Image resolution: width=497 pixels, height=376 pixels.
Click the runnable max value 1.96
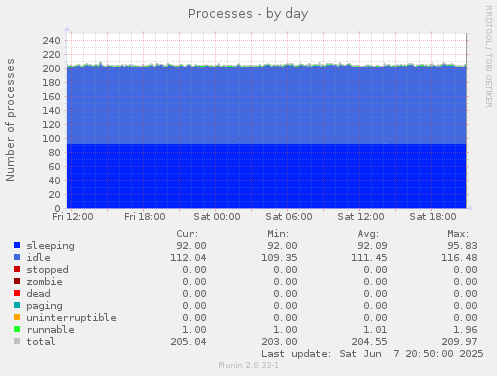[465, 330]
